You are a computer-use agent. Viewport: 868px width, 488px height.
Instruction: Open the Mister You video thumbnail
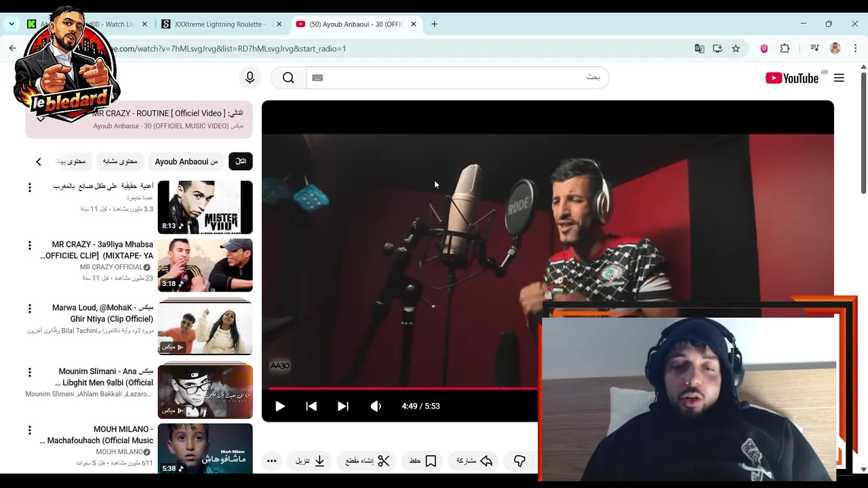205,207
